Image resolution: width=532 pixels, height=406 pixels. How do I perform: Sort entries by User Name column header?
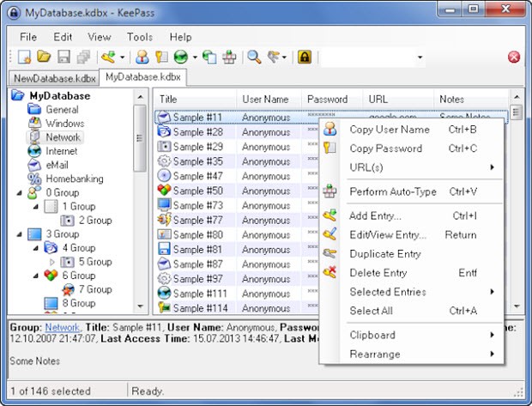pos(269,99)
